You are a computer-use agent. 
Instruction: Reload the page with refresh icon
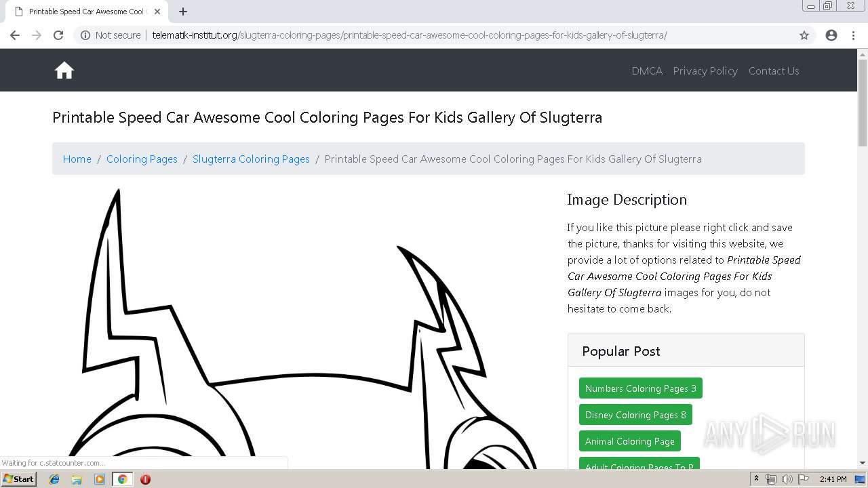coord(58,35)
